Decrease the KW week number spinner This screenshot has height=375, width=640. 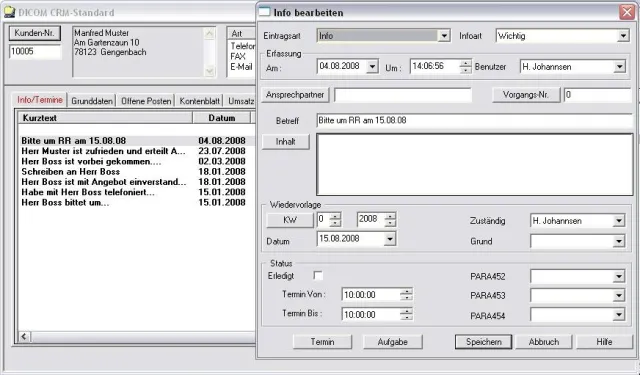click(x=335, y=223)
